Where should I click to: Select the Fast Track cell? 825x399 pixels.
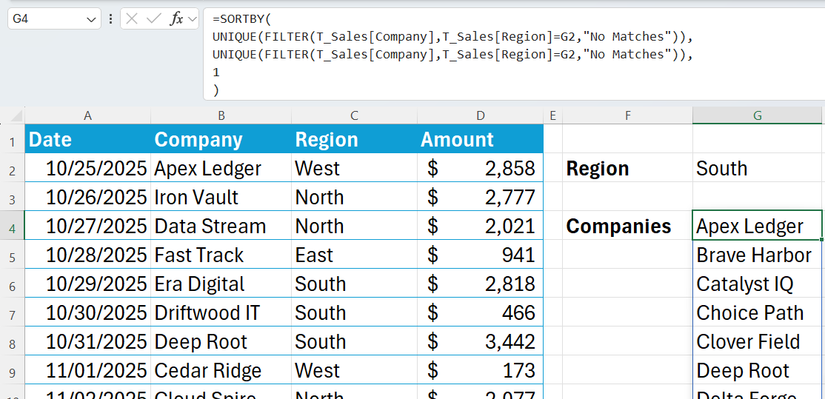[x=221, y=255]
